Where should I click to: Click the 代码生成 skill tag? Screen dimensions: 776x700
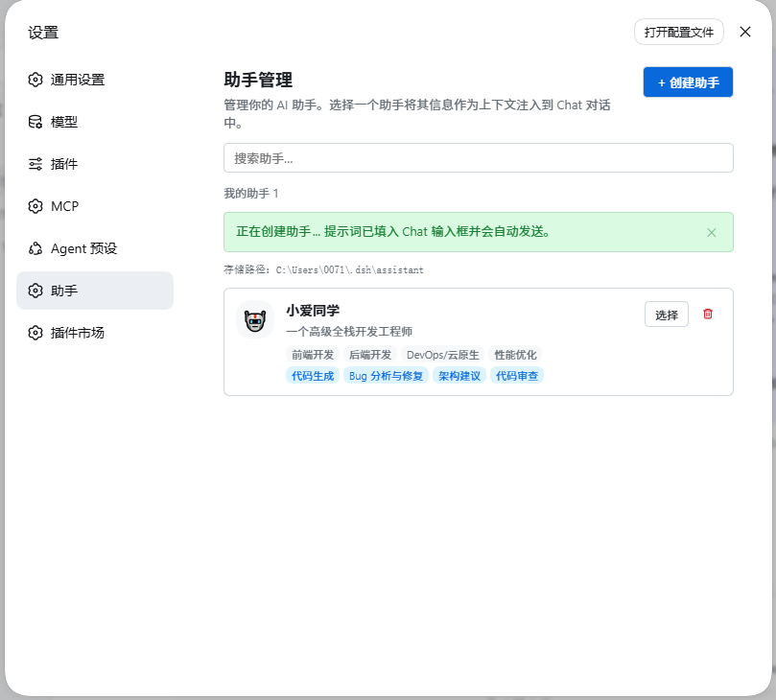click(313, 376)
